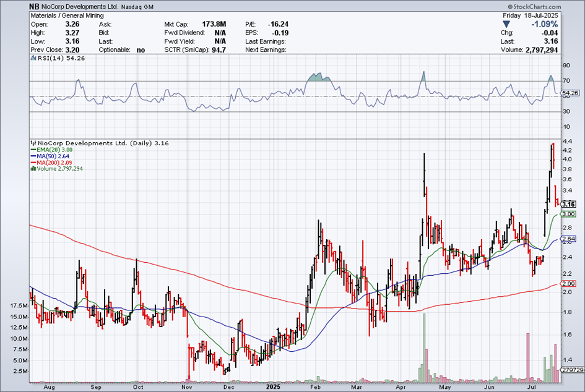Click the Nasdaq GM exchange label
Viewport: 585px width, 392px height.
pyautogui.click(x=137, y=7)
